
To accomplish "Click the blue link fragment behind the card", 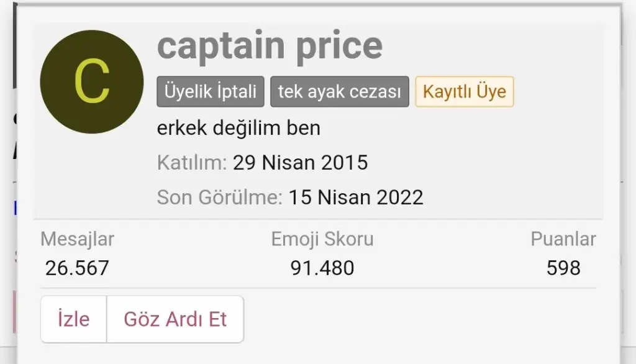I will (x=15, y=208).
